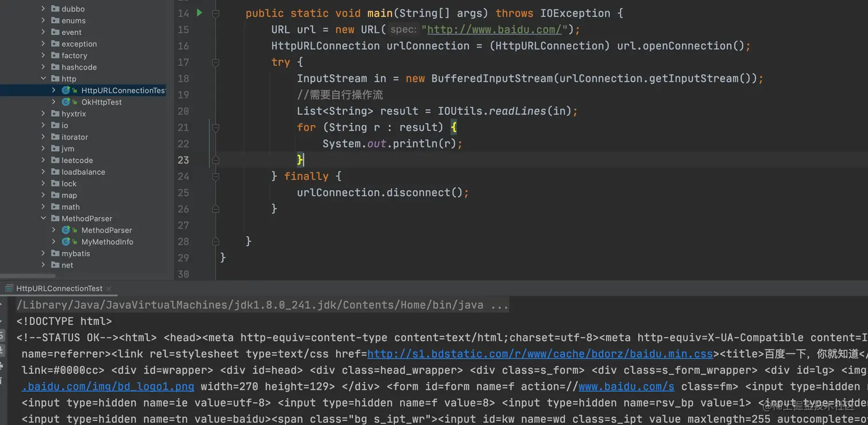The image size is (868, 425).
Task: Click fold end marker at line 26
Action: click(216, 209)
